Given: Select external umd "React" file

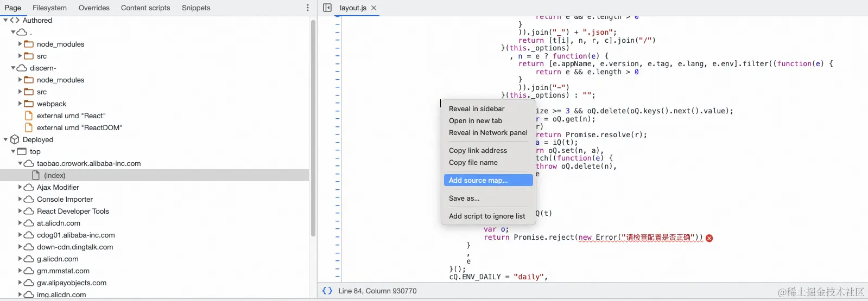Looking at the screenshot, I should (71, 116).
